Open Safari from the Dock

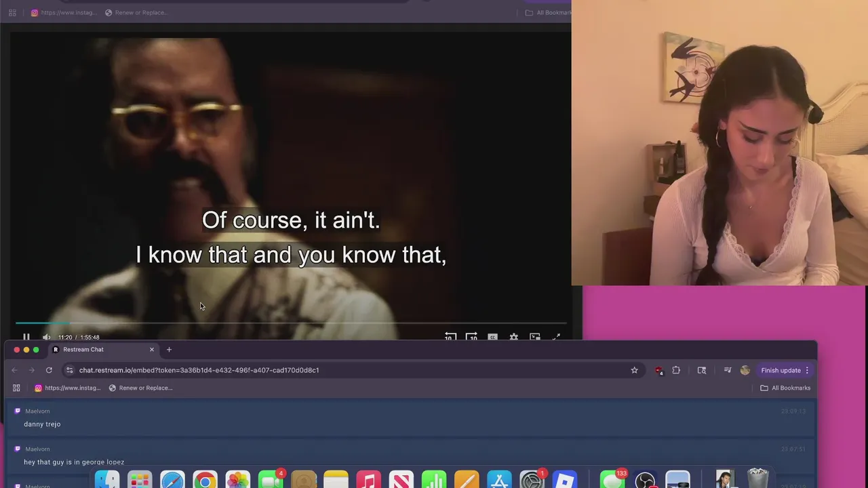point(172,480)
